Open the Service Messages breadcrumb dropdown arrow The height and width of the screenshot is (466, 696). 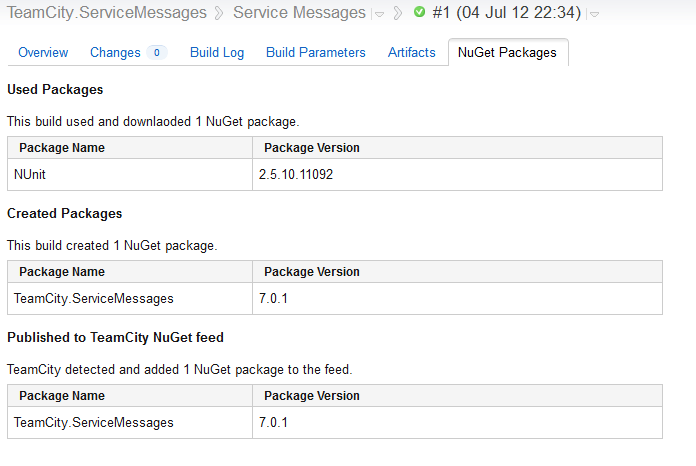click(379, 15)
